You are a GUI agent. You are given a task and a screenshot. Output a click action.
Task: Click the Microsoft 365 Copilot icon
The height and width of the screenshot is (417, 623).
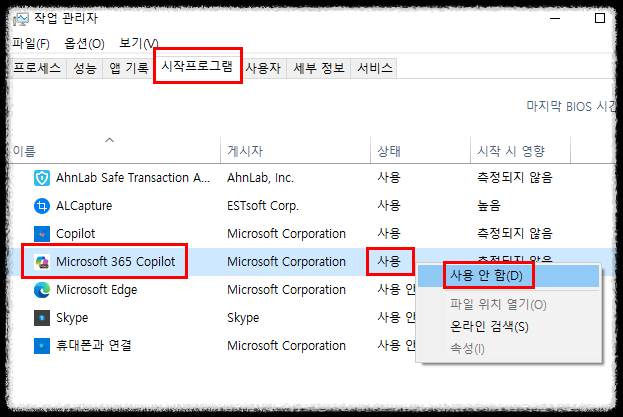point(42,262)
